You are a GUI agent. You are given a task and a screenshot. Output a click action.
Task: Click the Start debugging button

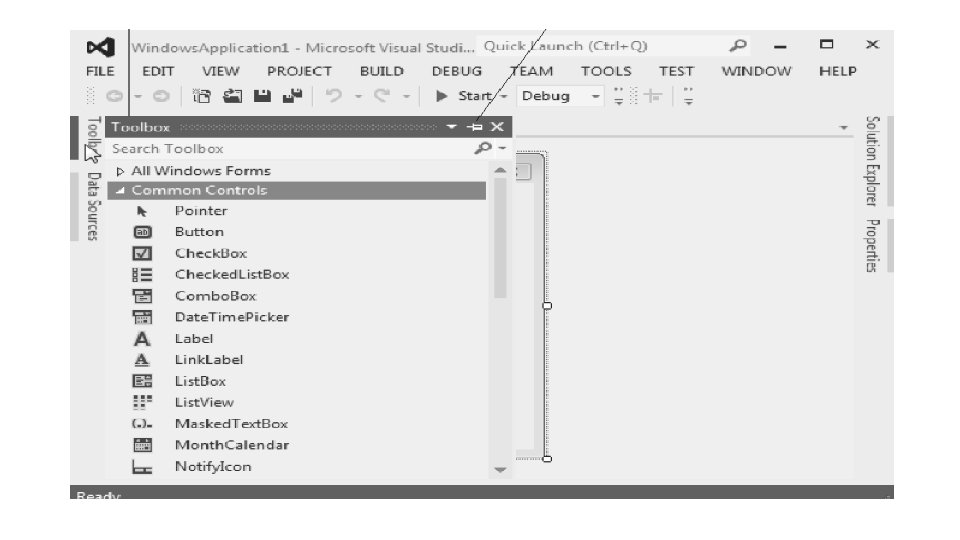point(463,96)
